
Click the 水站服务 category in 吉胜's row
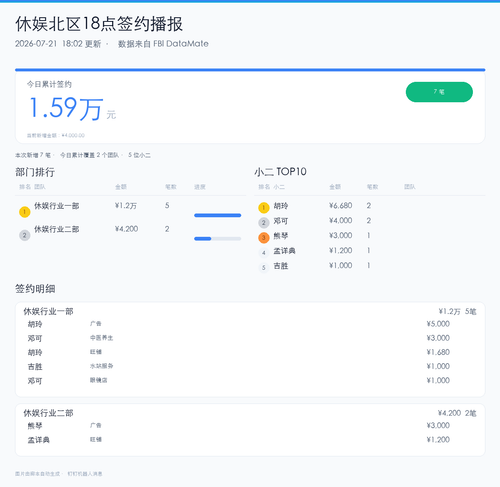(x=101, y=366)
